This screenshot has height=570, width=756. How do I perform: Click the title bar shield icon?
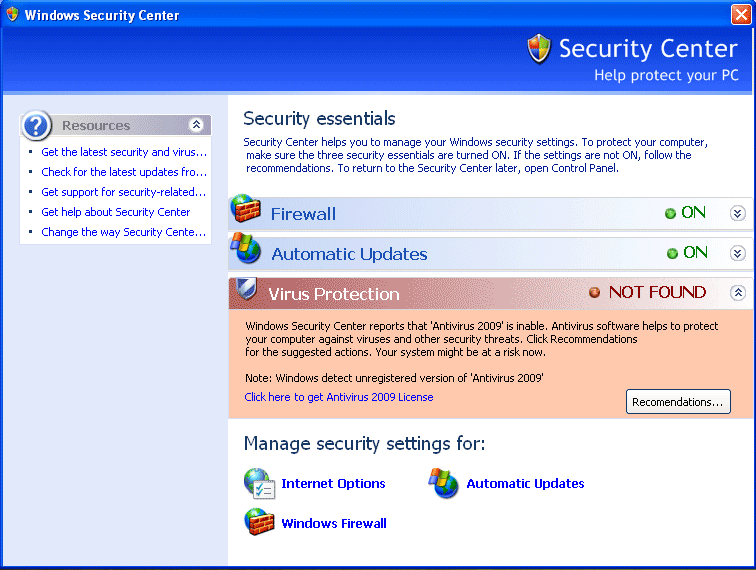[x=12, y=15]
